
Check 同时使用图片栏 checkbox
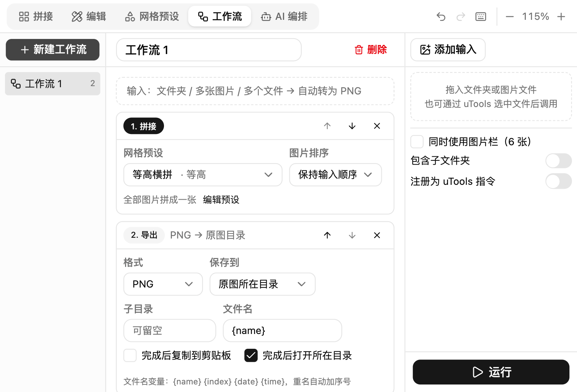pos(417,142)
